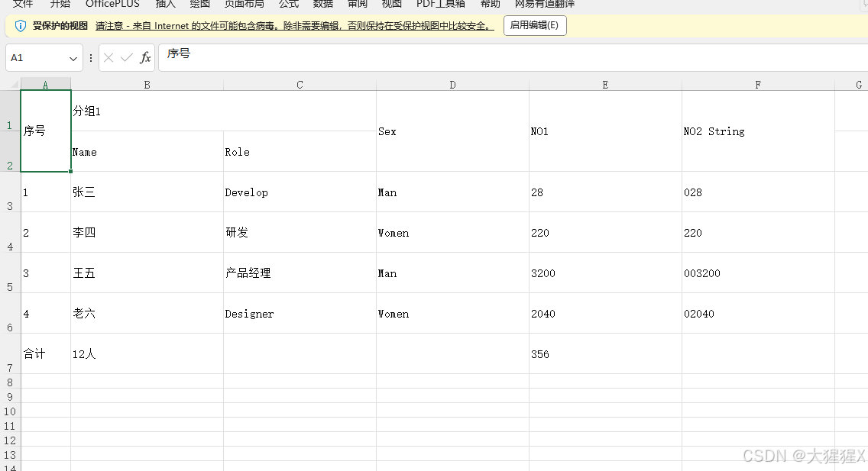Screen dimensions: 868x471
Task: Select column F header
Action: click(758, 85)
